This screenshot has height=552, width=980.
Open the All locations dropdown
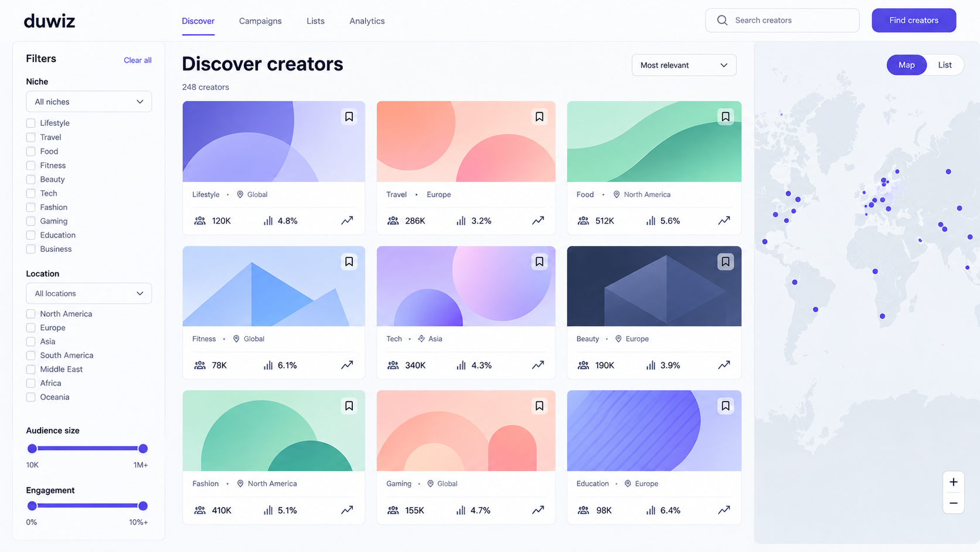[x=89, y=293]
